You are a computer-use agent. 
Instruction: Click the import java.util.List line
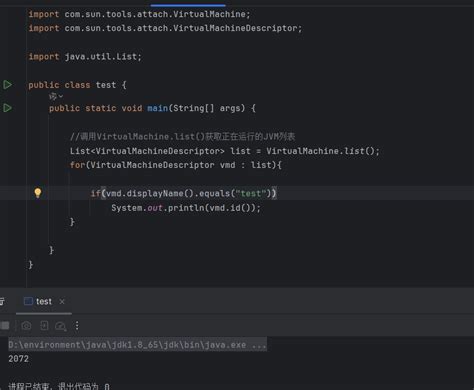85,57
